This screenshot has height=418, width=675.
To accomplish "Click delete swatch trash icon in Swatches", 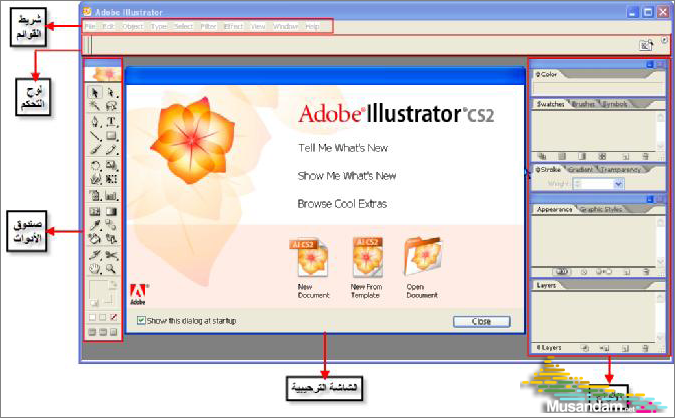I will tap(645, 157).
